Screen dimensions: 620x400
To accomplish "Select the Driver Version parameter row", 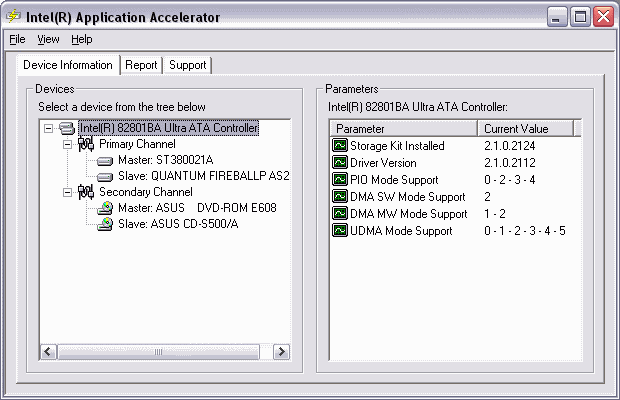I will pos(455,162).
